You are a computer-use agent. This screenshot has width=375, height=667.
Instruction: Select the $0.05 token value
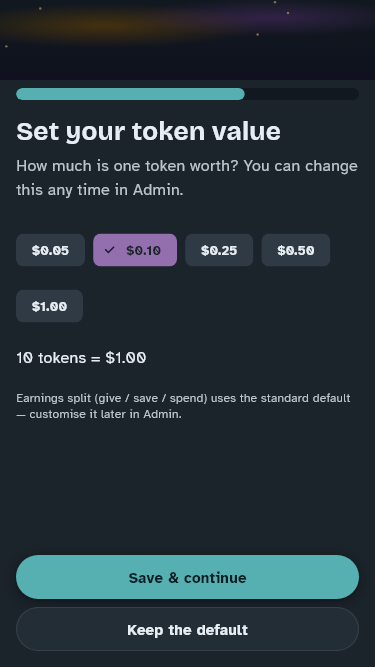[50, 250]
